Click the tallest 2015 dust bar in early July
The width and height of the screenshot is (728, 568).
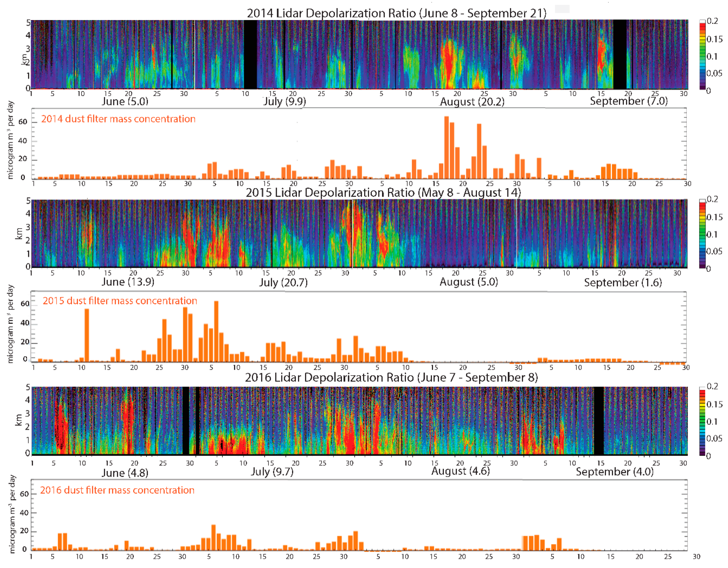(216, 331)
